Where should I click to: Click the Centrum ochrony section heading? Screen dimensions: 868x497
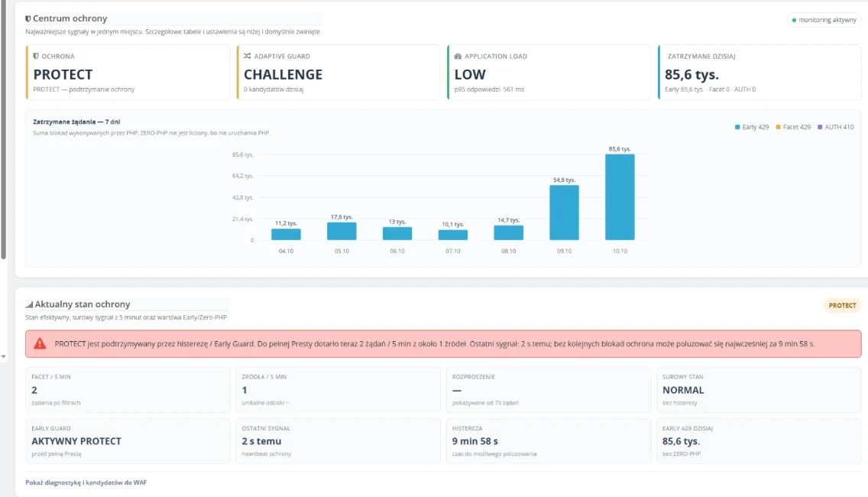[x=70, y=19]
